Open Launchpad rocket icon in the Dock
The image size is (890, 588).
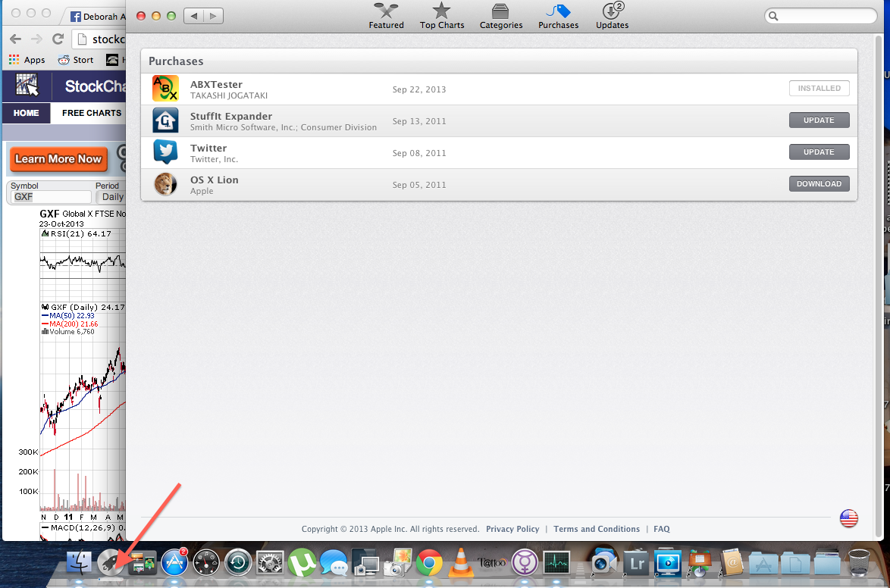click(x=111, y=563)
